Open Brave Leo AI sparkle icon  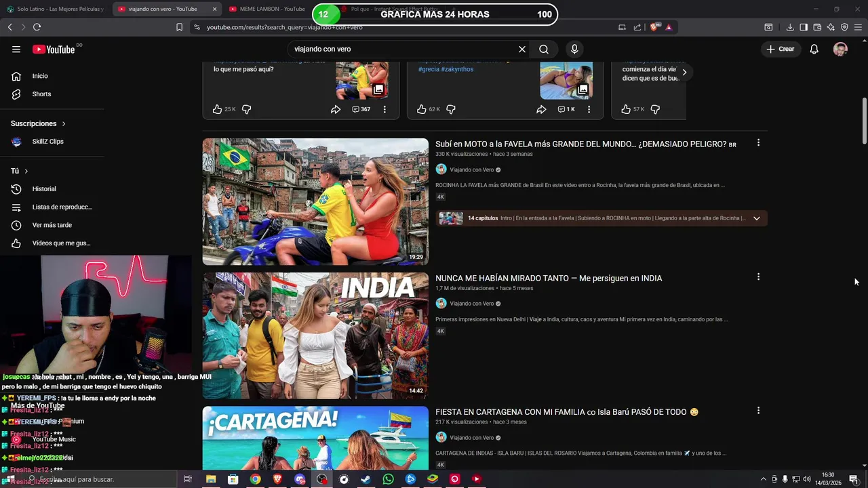pos(831,27)
